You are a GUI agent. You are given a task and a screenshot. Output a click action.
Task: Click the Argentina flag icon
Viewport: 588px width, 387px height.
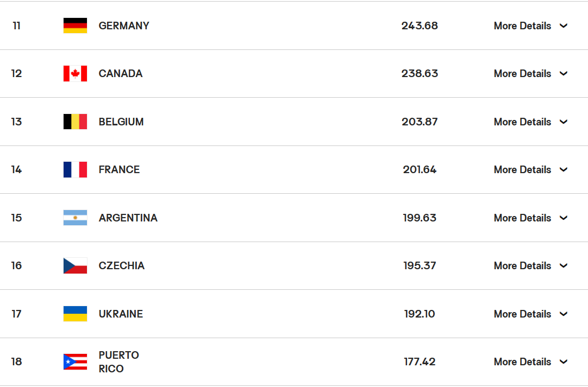[75, 218]
